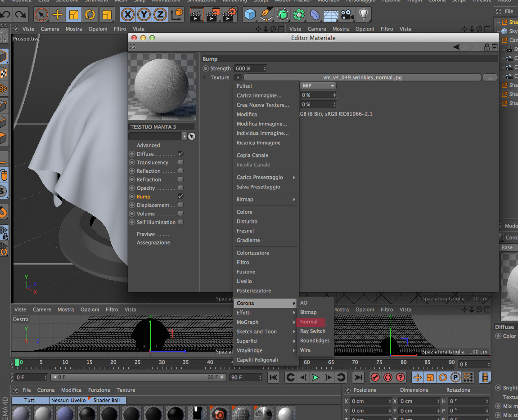
Task: Select Carica Immagine... menu entry
Action: pos(259,95)
